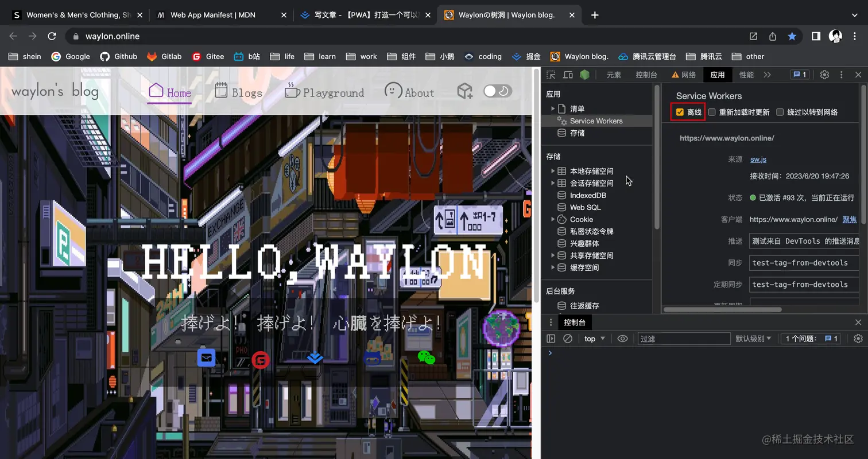
Task: Open the Chrome profile avatar
Action: point(835,36)
